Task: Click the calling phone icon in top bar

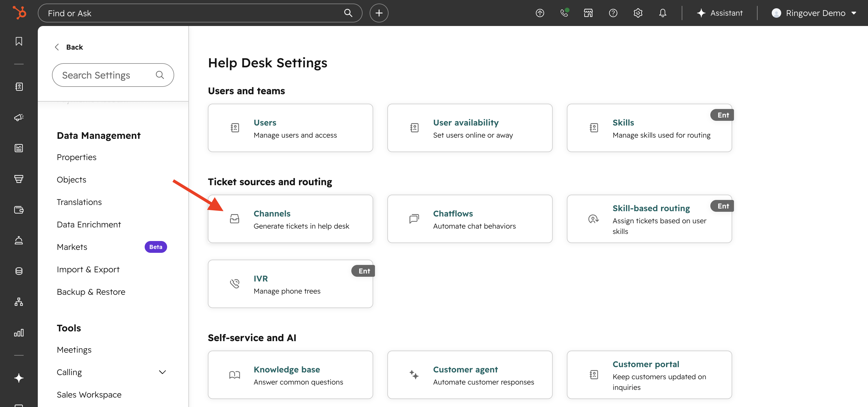Action: coord(564,13)
